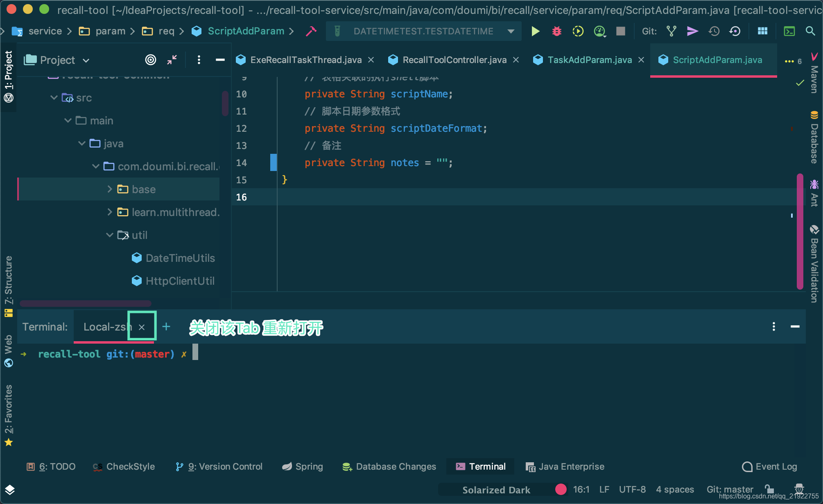Collapse the com.doumi.bi.recall package

point(96,166)
